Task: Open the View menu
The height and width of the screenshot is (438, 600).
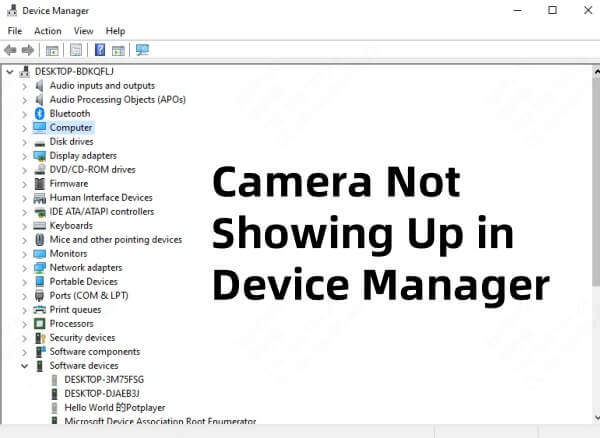Action: pyautogui.click(x=83, y=31)
